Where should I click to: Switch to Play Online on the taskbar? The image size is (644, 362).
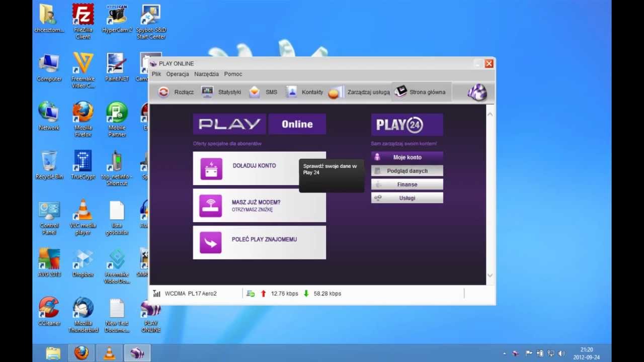[x=137, y=353]
